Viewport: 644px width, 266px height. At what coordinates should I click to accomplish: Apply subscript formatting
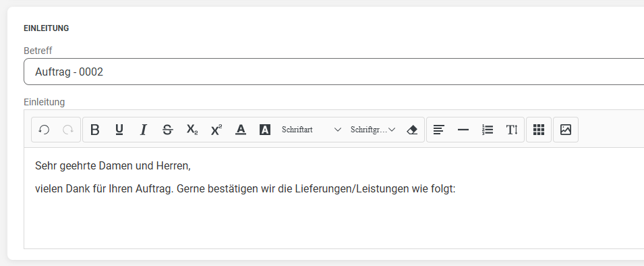[x=192, y=130]
